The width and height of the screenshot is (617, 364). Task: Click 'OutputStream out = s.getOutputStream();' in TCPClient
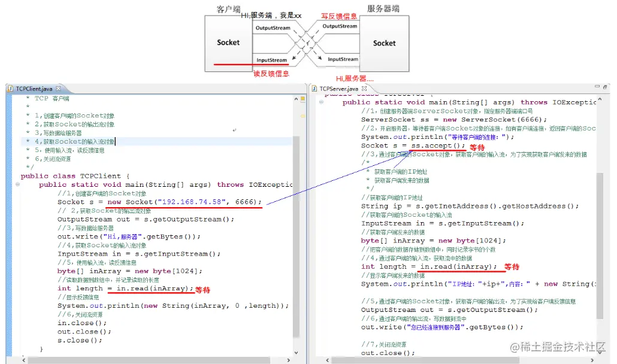pos(146,219)
